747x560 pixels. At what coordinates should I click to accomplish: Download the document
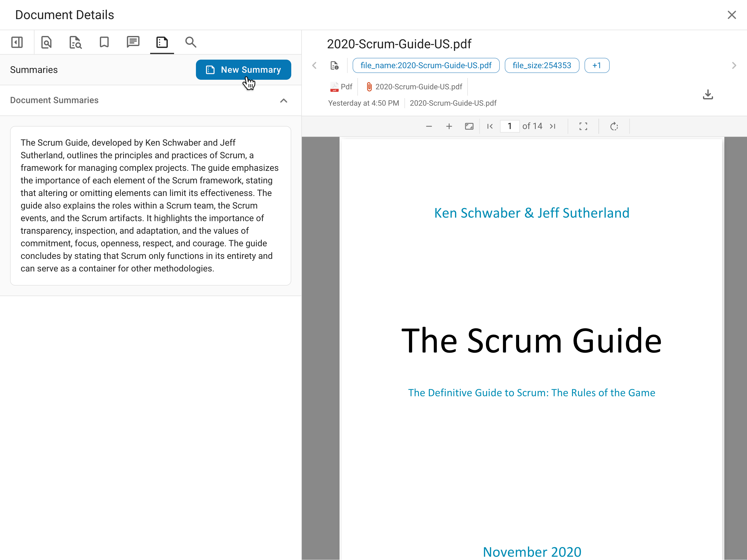click(x=708, y=95)
